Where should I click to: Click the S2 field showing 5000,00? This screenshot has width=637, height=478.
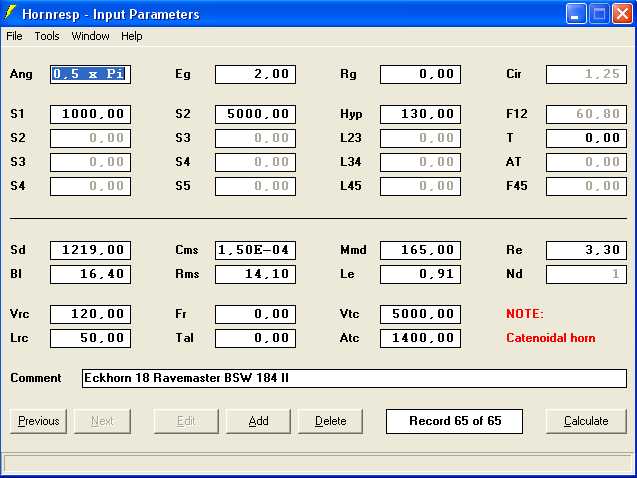[x=255, y=114]
